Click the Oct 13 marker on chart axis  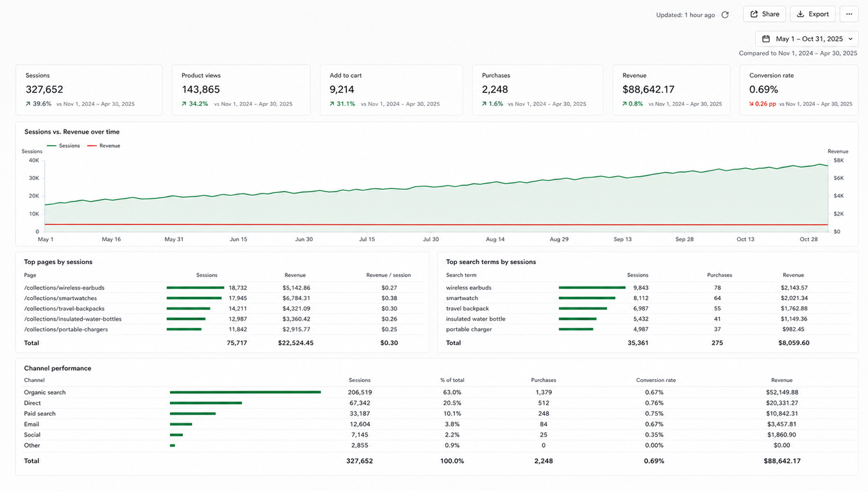tap(745, 239)
